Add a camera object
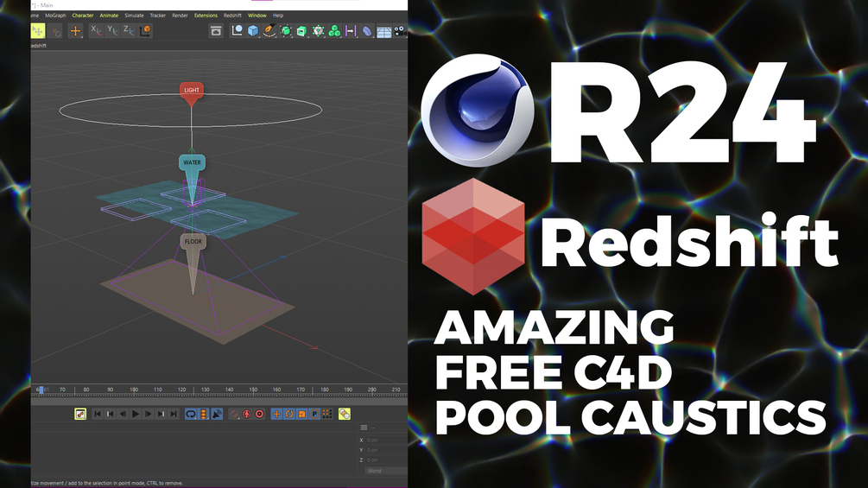Screen dimensions: 868x488 400,30
